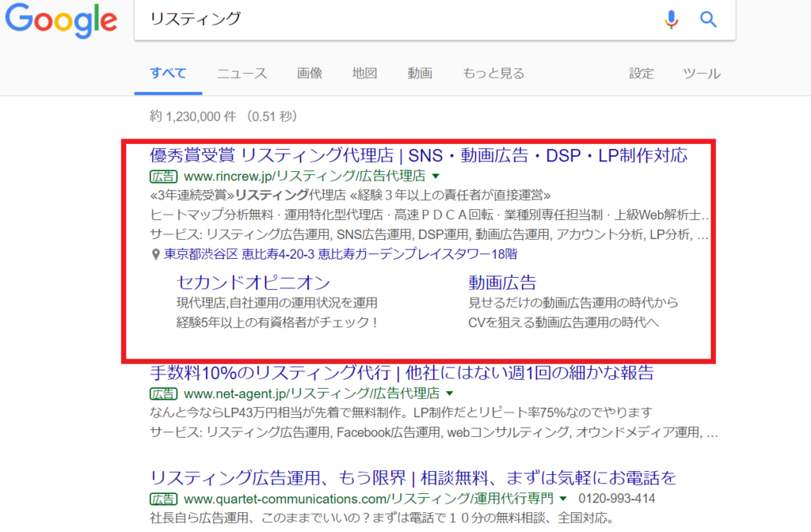This screenshot has height=532, width=811.
Task: Open the もっと見る menu
Action: (x=493, y=74)
